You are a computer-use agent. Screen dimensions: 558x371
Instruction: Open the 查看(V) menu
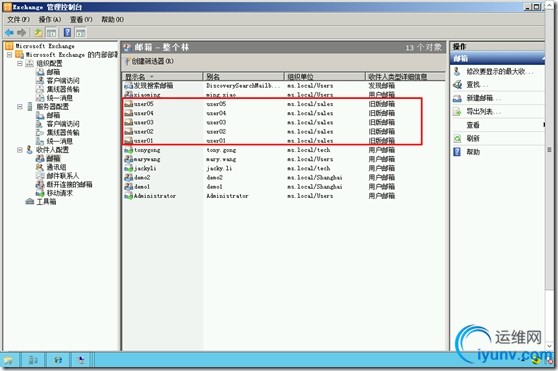tap(81, 20)
